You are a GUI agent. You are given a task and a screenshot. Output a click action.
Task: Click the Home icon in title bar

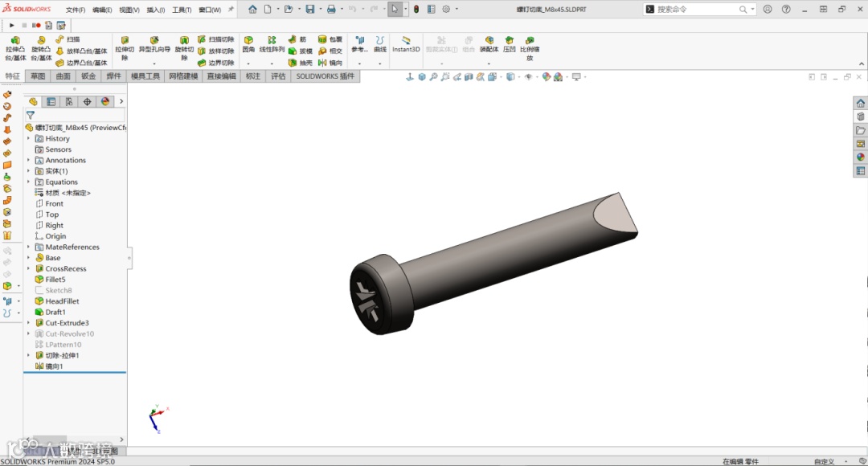(x=252, y=10)
